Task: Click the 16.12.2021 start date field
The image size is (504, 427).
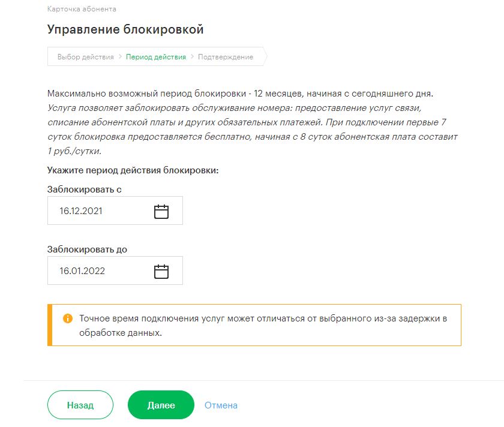Action: click(115, 211)
